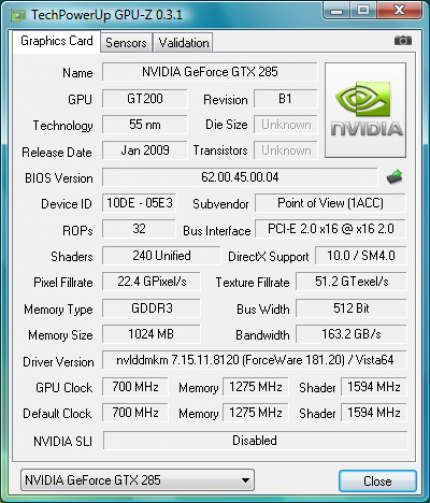Save the BIOS using the chip icon
The image size is (430, 503).
(395, 177)
